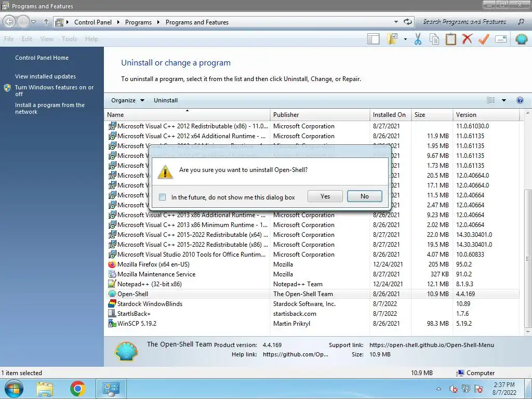Click the StartIsBack+ row icon
Image resolution: width=532 pixels, height=399 pixels.
click(112, 313)
